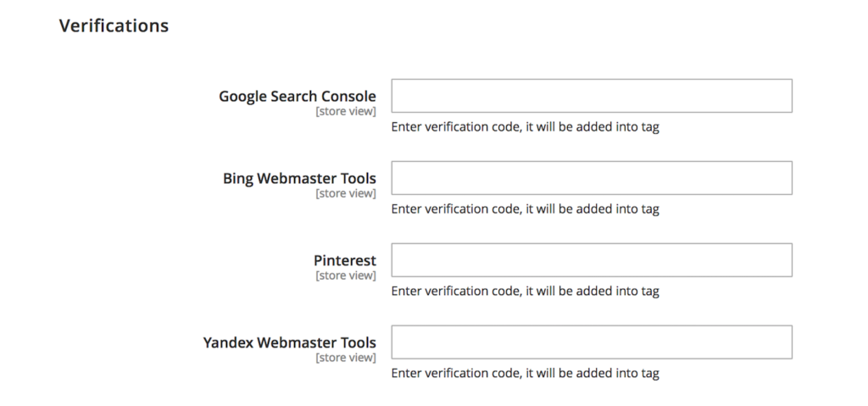The height and width of the screenshot is (406, 868).
Task: Focus the Bing Webmaster Tools code field
Action: [592, 178]
